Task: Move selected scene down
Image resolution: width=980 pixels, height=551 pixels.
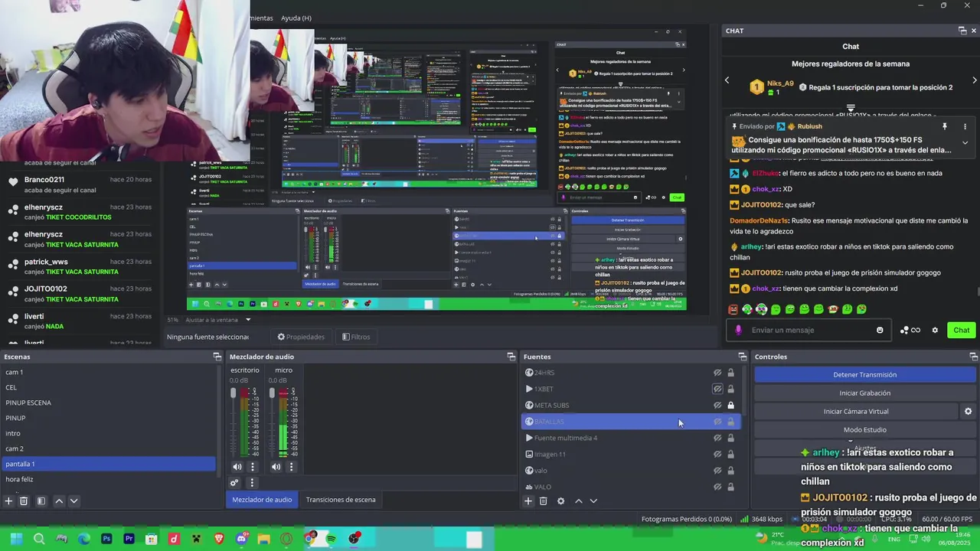Action: [73, 501]
